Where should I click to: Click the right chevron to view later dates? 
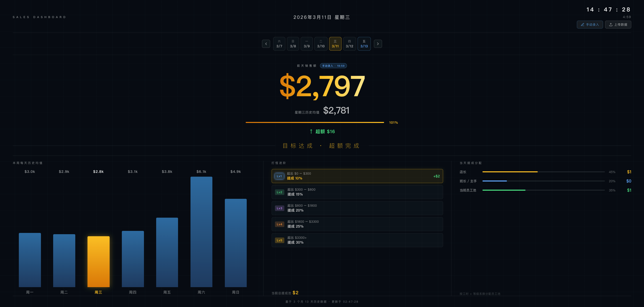click(x=378, y=44)
